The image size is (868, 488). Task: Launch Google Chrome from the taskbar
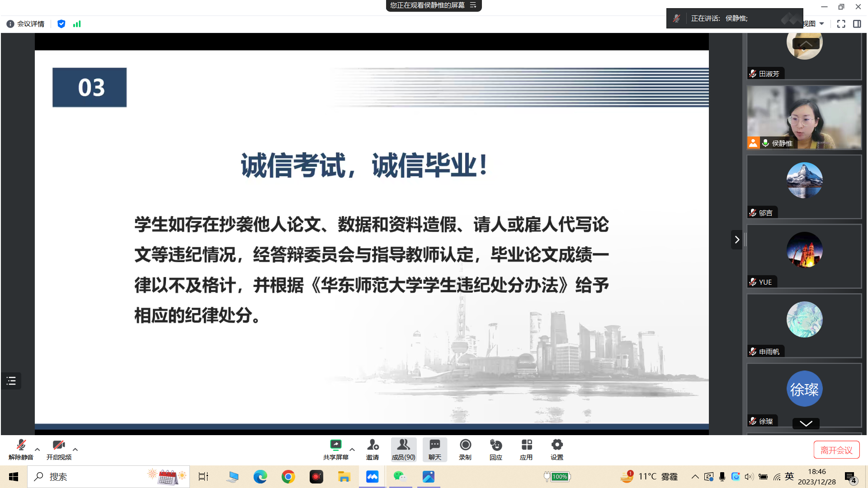[x=288, y=476]
